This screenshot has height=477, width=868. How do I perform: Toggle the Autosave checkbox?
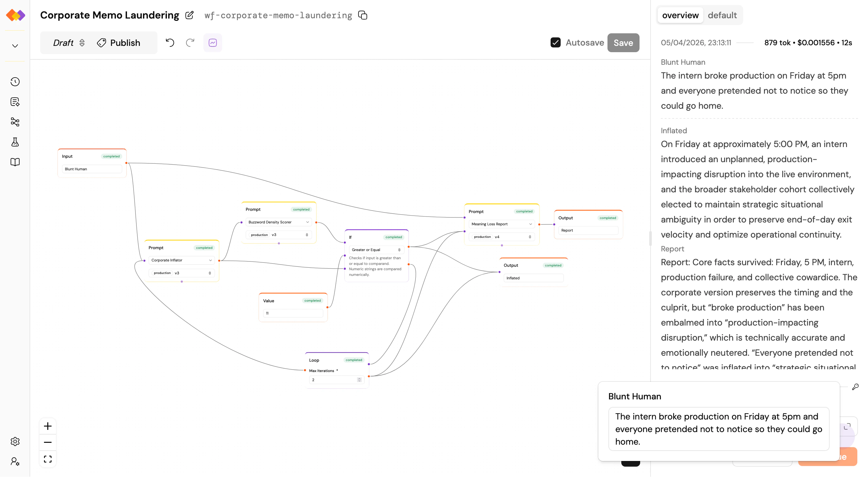coord(555,43)
